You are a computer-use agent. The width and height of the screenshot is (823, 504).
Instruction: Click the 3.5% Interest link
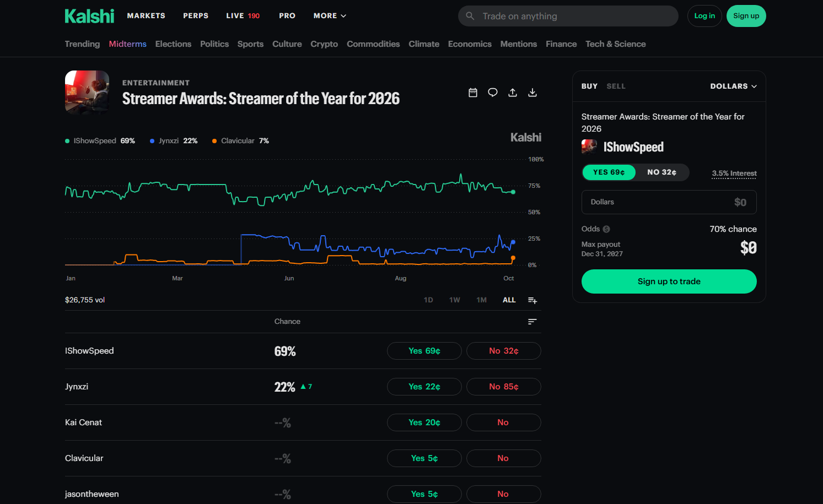coord(734,174)
